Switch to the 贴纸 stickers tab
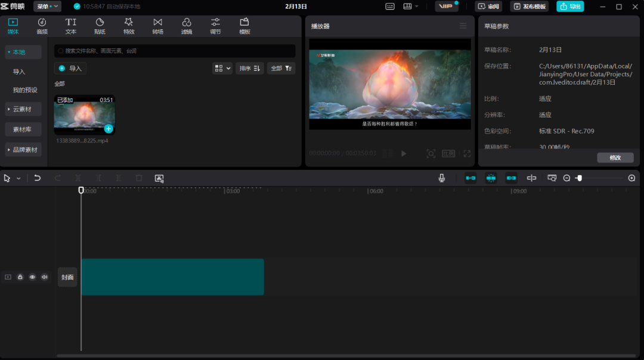The width and height of the screenshot is (644, 360). tap(100, 26)
